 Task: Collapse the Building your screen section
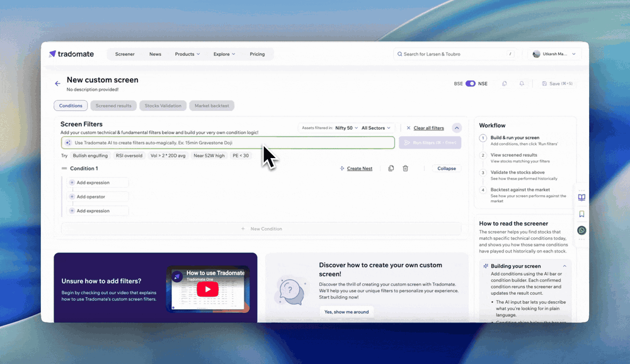pos(564,266)
